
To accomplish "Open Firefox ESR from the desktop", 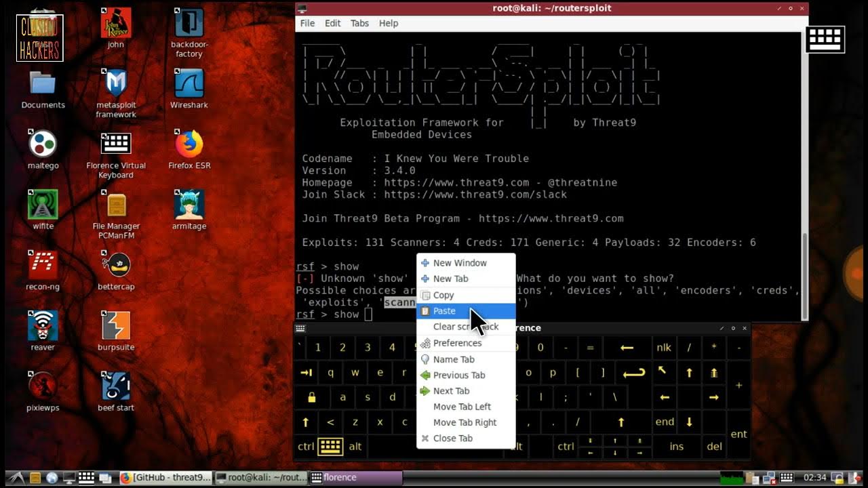I will [x=189, y=150].
